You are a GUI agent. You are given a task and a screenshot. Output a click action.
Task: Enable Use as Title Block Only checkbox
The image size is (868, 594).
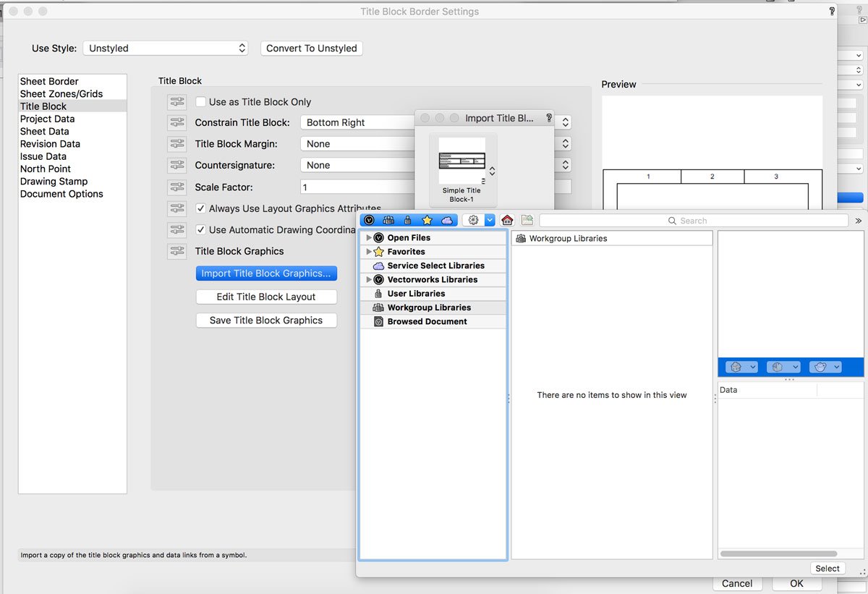click(x=201, y=102)
